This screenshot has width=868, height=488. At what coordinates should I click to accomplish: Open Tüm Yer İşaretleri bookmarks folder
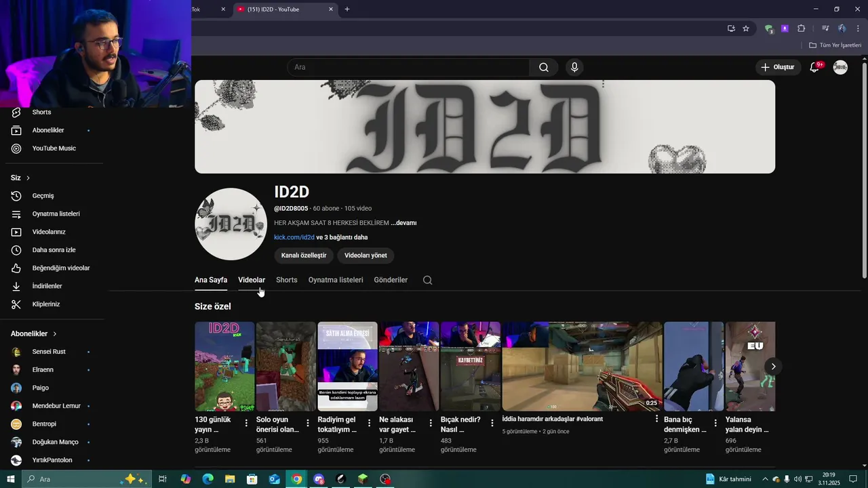point(835,45)
